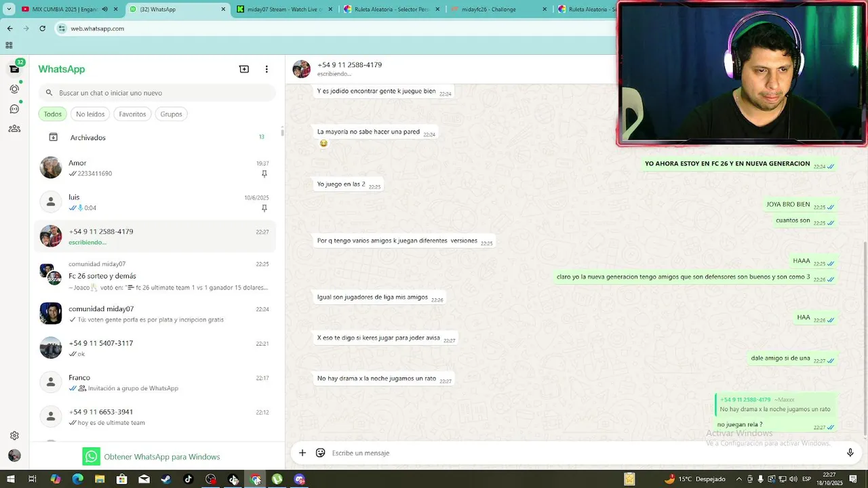Click the pin icon on luis chat

point(264,209)
